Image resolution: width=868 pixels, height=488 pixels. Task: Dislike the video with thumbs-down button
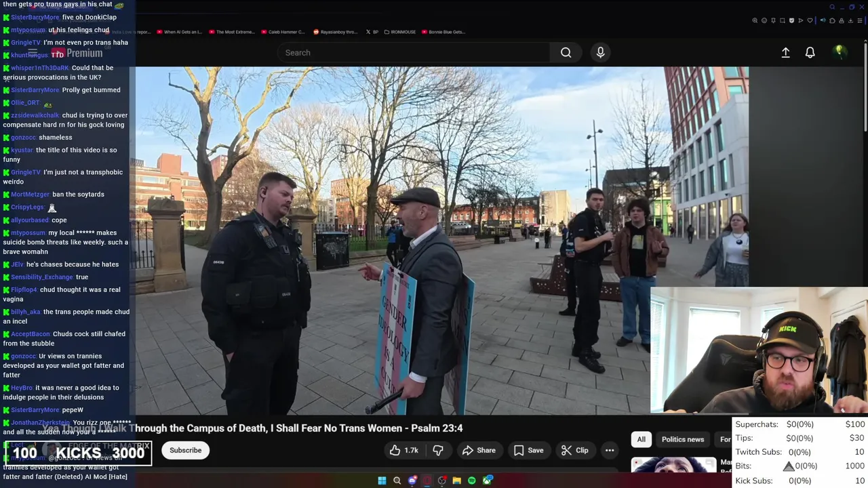tap(438, 450)
